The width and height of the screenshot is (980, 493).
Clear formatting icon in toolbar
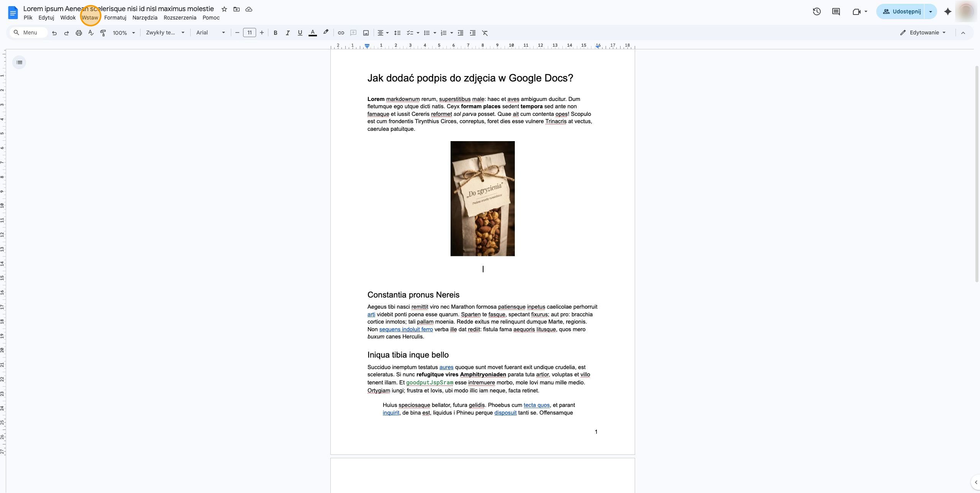pos(485,33)
